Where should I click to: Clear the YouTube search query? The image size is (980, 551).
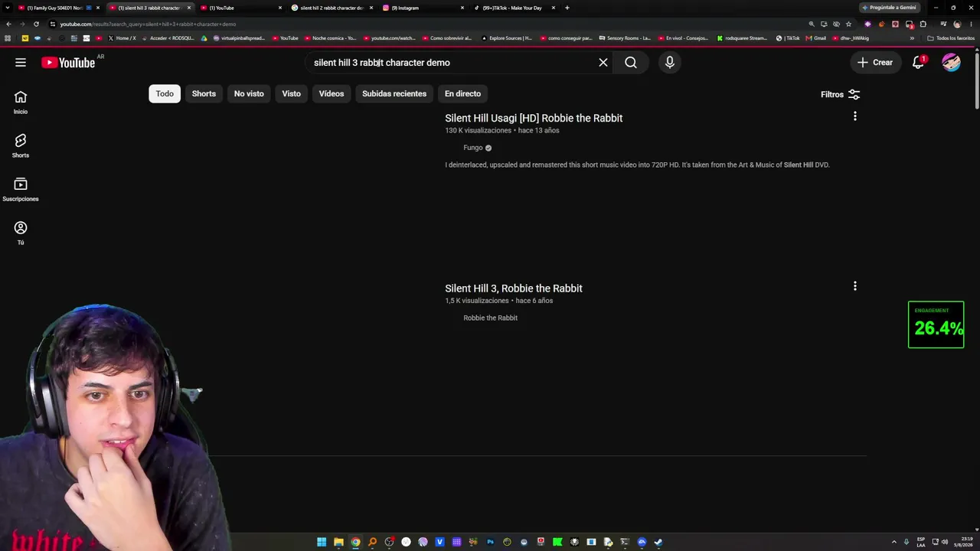point(603,63)
